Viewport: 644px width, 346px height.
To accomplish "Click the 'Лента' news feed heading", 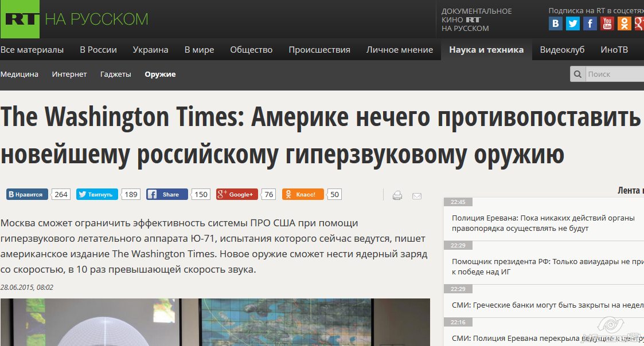I will point(630,190).
